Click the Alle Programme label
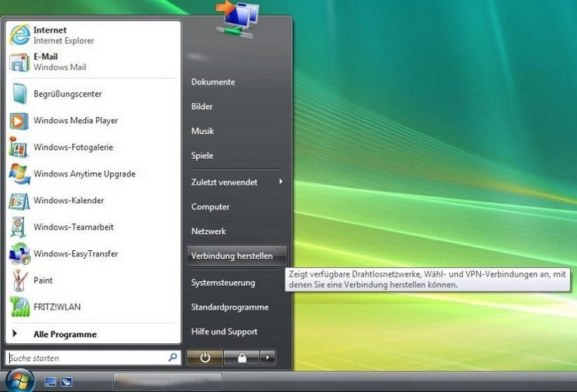Image resolution: width=577 pixels, height=392 pixels. [65, 334]
